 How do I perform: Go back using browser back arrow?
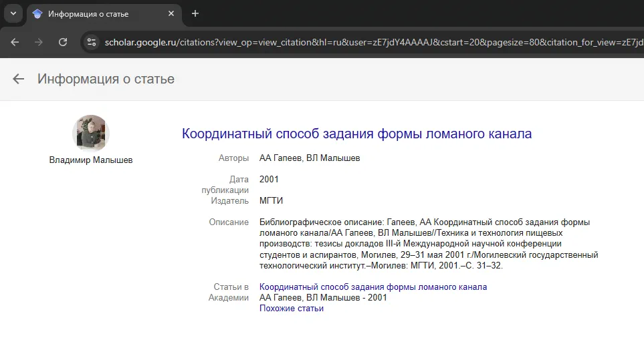click(15, 42)
